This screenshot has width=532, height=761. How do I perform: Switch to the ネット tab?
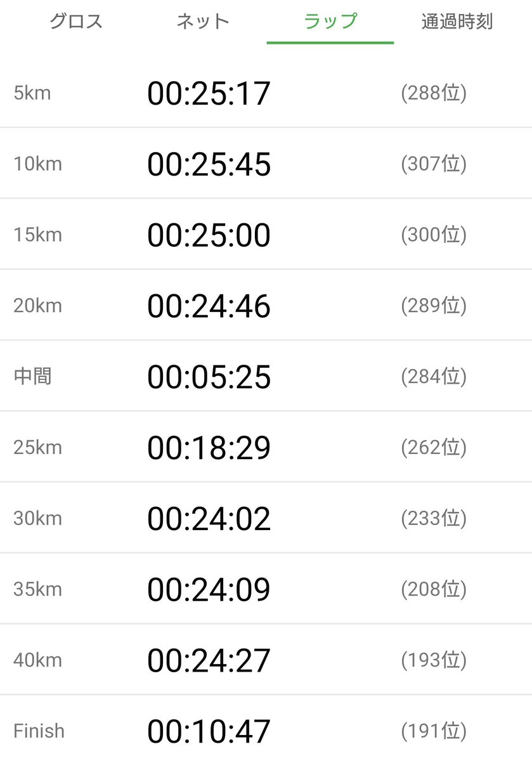203,22
